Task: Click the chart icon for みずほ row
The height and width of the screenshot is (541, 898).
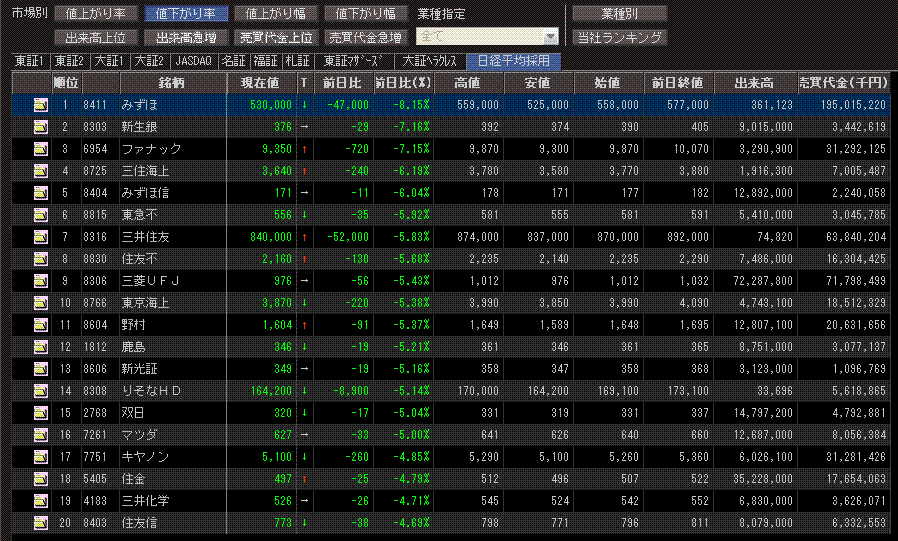Action: (x=41, y=104)
